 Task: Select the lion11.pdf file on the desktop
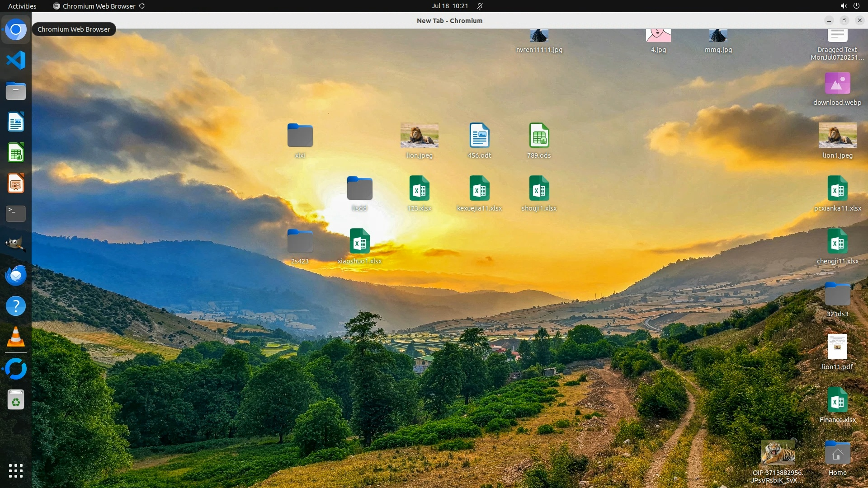837,347
